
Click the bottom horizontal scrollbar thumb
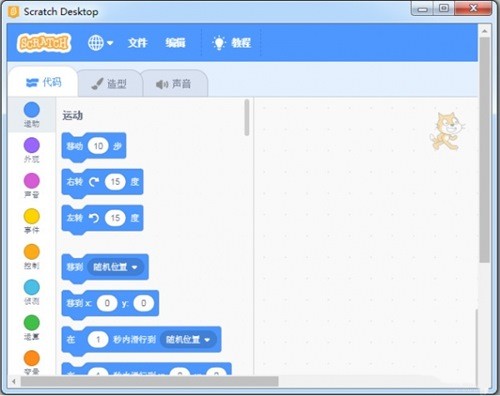coord(149,381)
